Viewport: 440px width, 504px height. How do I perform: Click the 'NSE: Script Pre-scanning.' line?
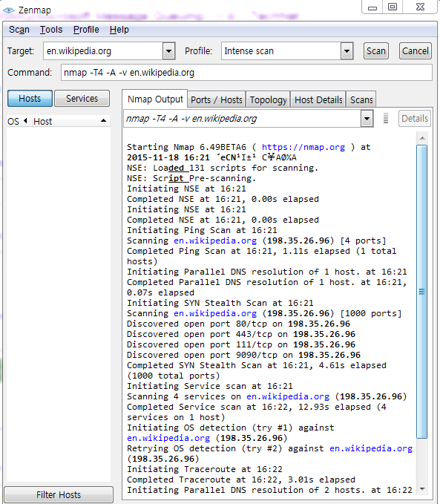[x=191, y=178]
